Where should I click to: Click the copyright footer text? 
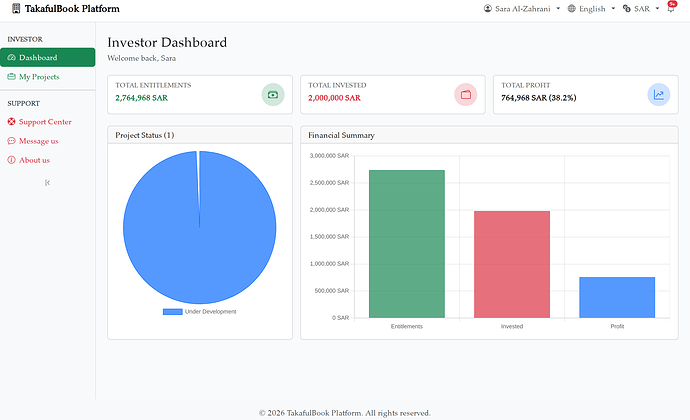345,413
